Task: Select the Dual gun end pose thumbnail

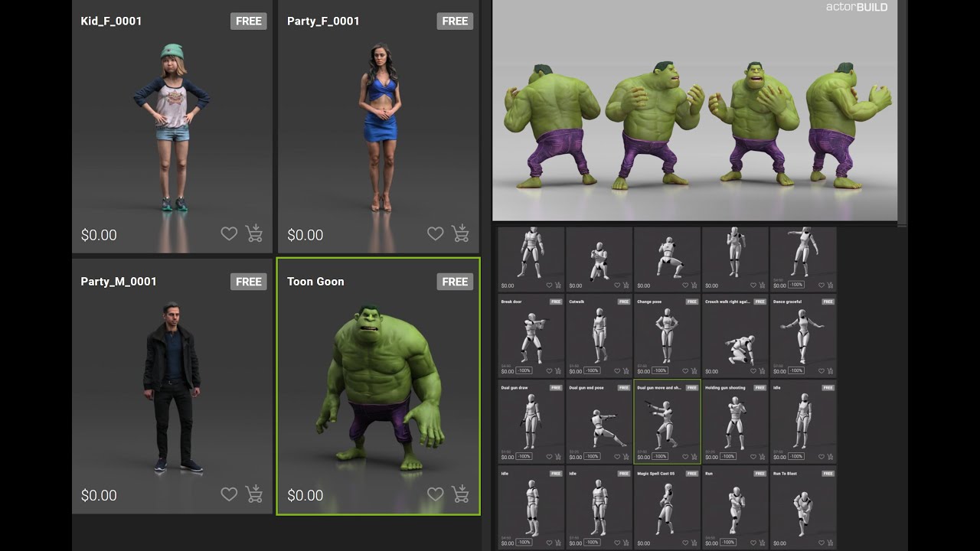Action: (599, 421)
